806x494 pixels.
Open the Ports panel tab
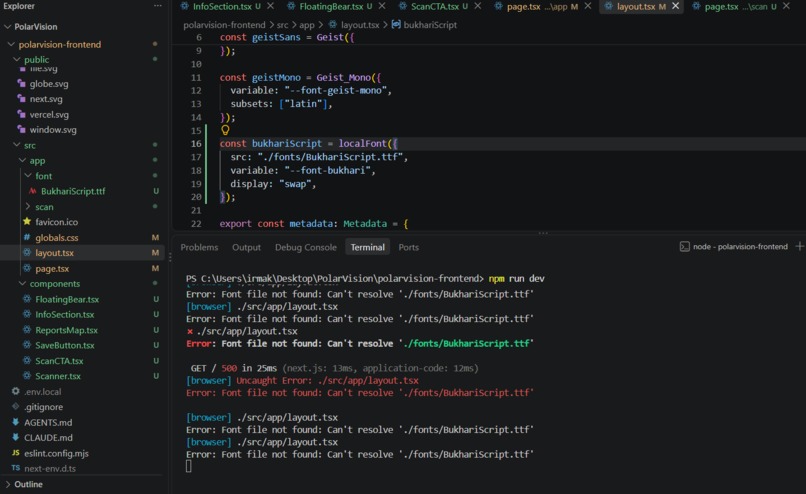tap(409, 247)
